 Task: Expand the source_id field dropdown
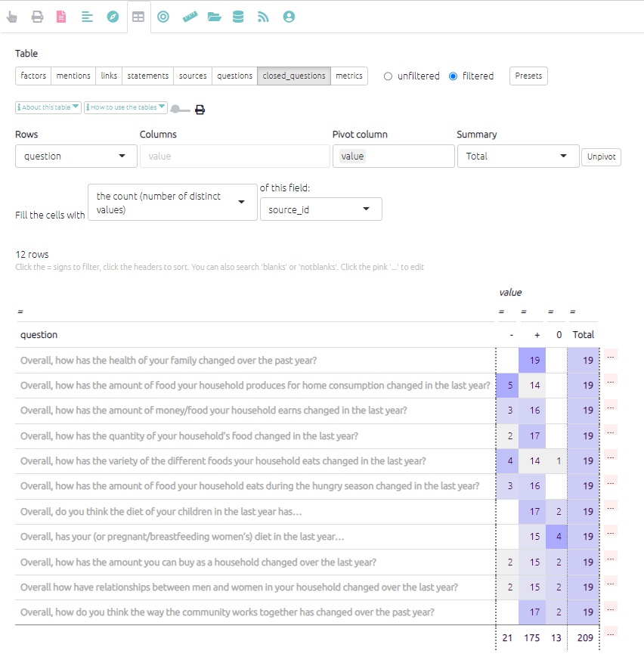point(320,209)
